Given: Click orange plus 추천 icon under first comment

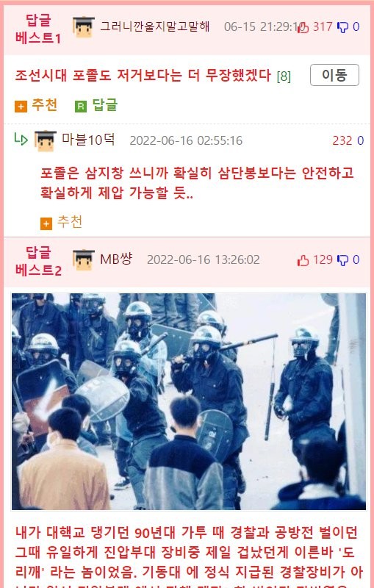Looking at the screenshot, I should pyautogui.click(x=21, y=107).
